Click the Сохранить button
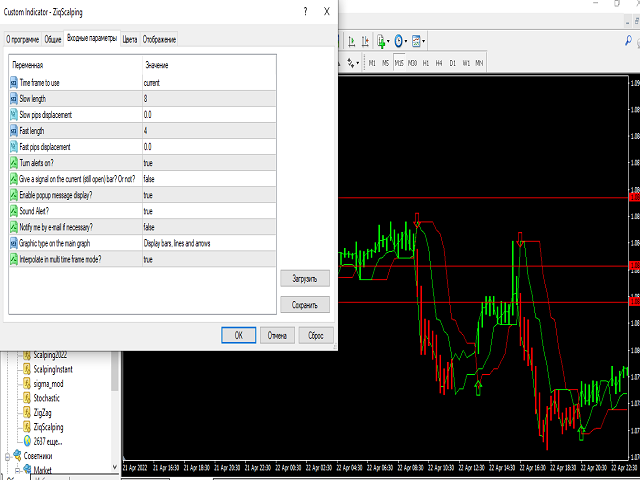This screenshot has width=640, height=480. click(x=305, y=304)
